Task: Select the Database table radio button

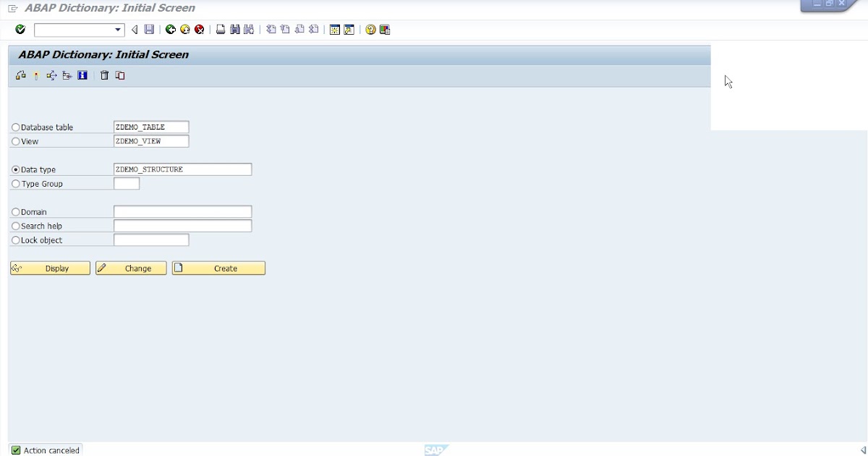Action: (15, 127)
